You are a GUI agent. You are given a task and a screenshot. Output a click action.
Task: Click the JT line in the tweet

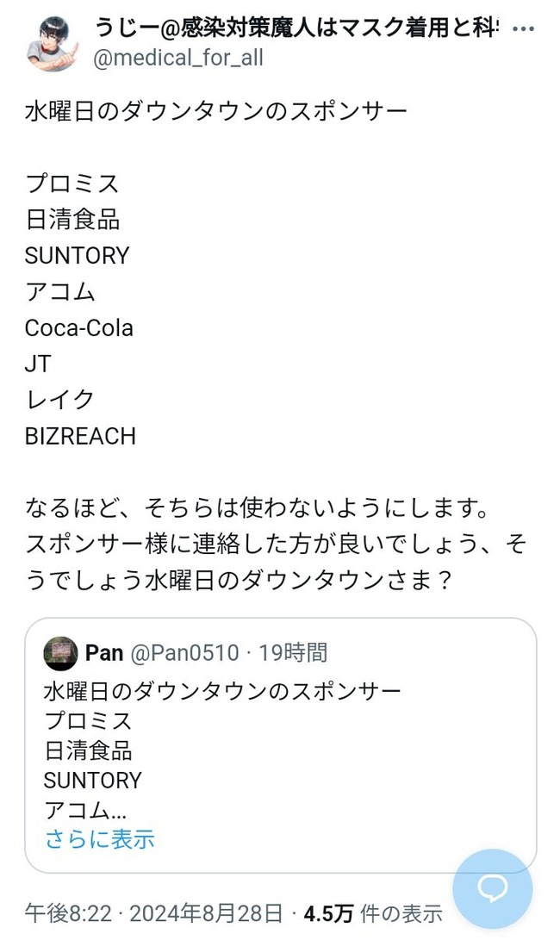(38, 364)
